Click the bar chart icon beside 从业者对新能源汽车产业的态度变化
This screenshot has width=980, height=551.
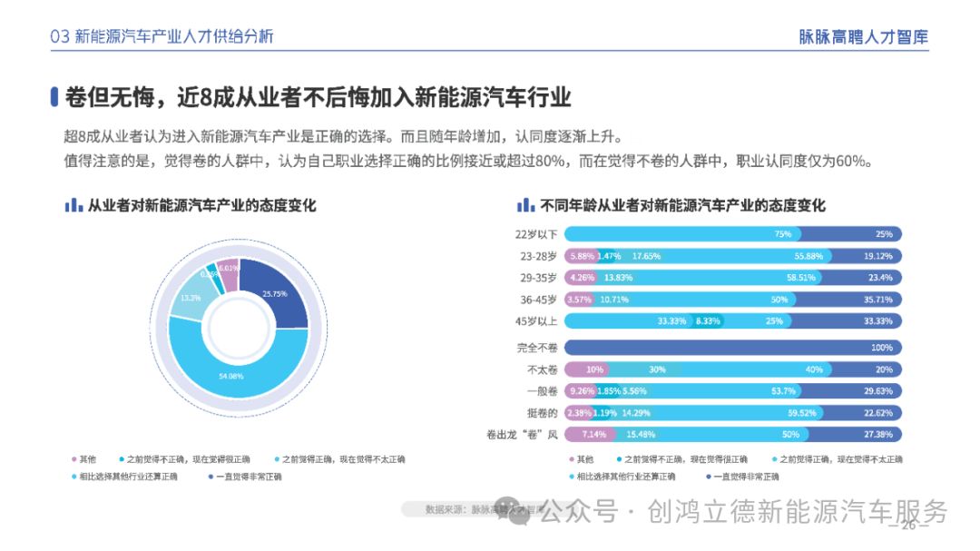coord(73,205)
